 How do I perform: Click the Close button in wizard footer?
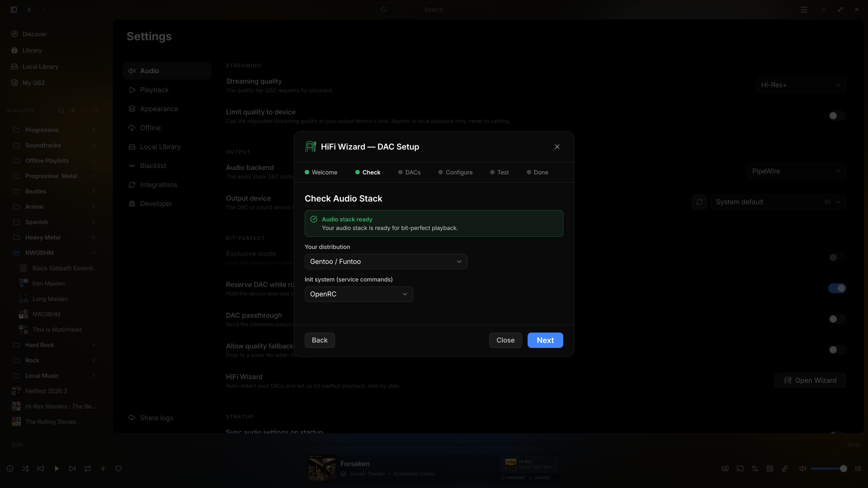(x=505, y=340)
